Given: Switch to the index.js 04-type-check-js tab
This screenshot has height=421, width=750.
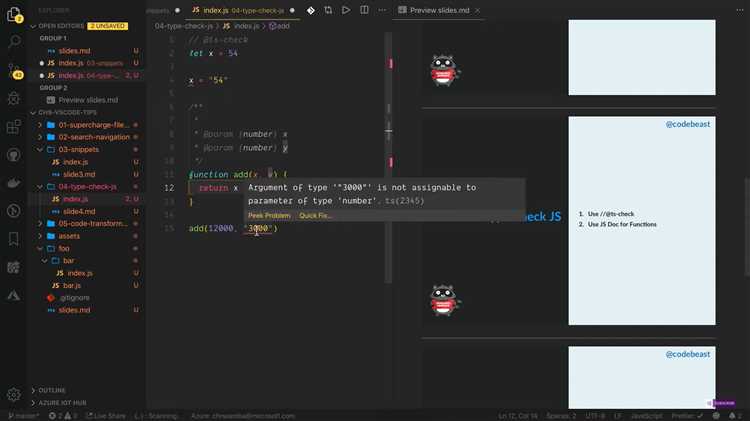Looking at the screenshot, I should [x=243, y=10].
